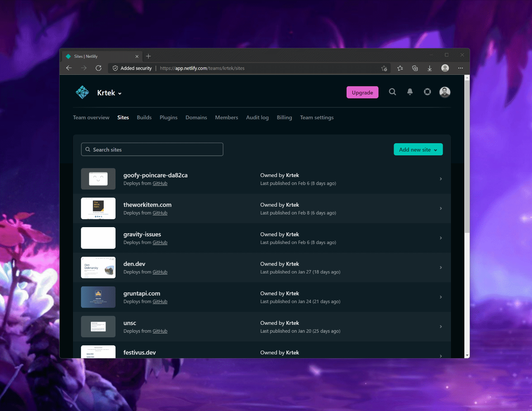The height and width of the screenshot is (411, 532).
Task: Open the festivus.dev site name
Action: coord(139,353)
